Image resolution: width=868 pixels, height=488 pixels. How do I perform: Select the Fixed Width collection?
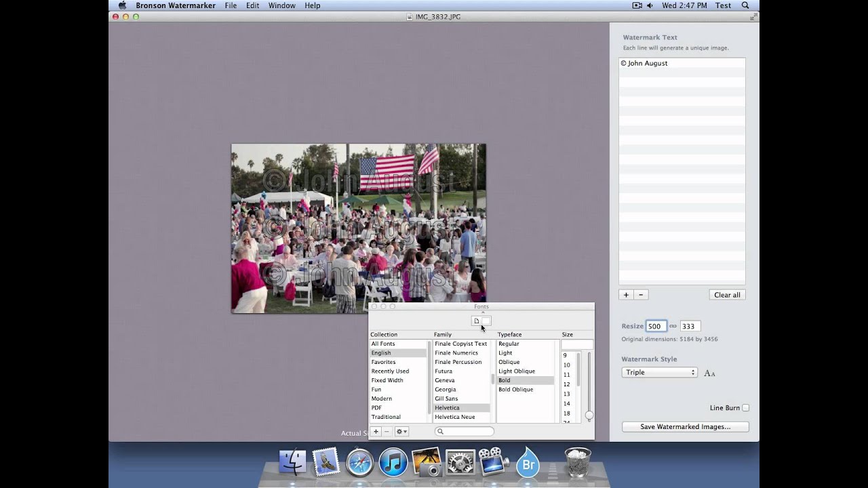tap(399, 380)
